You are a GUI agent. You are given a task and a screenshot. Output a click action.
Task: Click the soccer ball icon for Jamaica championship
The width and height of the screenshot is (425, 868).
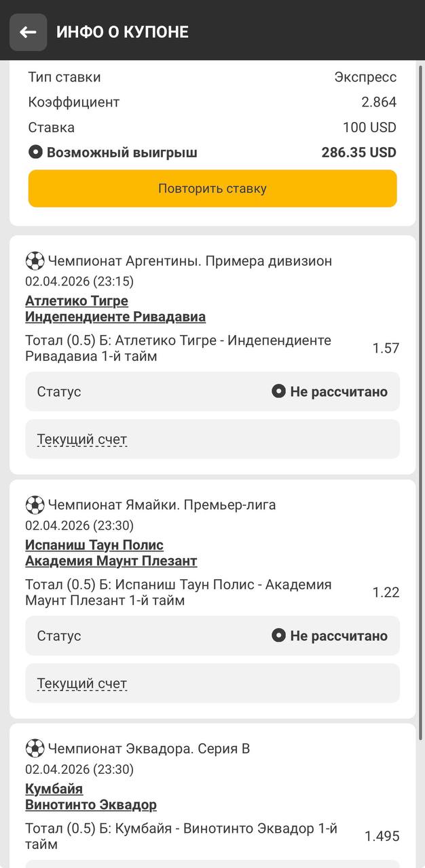click(35, 505)
